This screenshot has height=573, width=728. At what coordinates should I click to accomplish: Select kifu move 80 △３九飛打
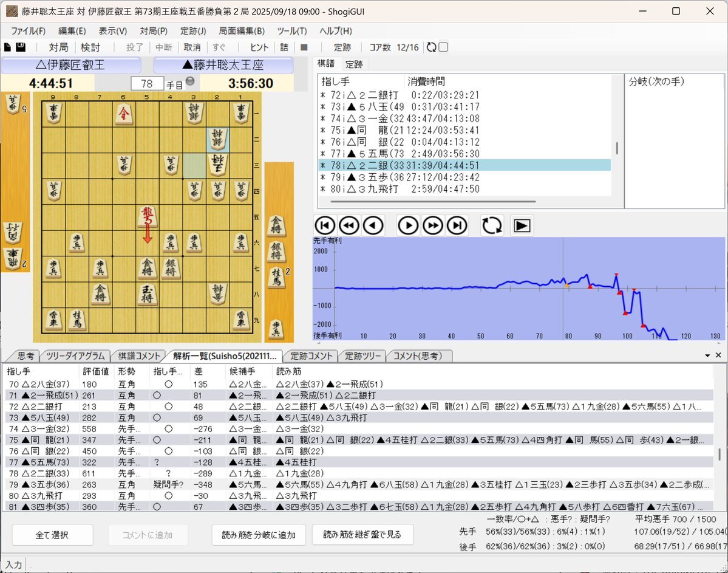[464, 189]
